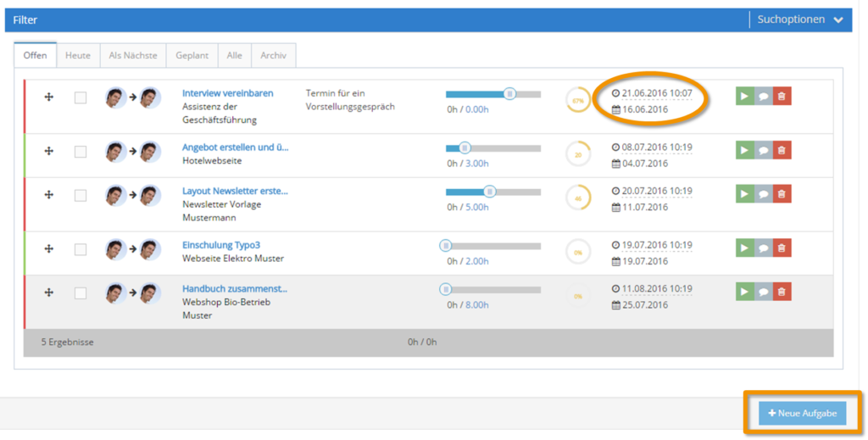Open comments for Layout Newsletter task
This screenshot has height=440, width=868.
764,193
